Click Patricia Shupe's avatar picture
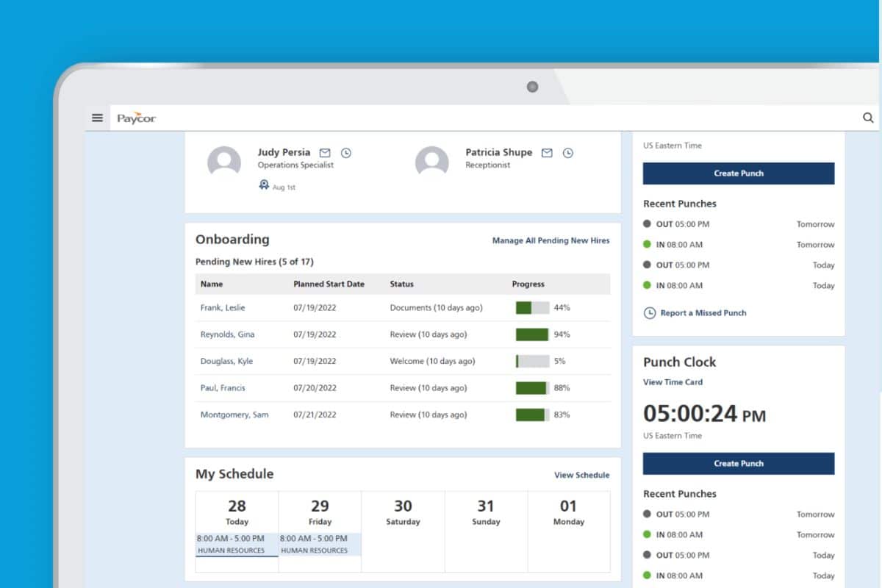882x588 pixels. (x=432, y=162)
